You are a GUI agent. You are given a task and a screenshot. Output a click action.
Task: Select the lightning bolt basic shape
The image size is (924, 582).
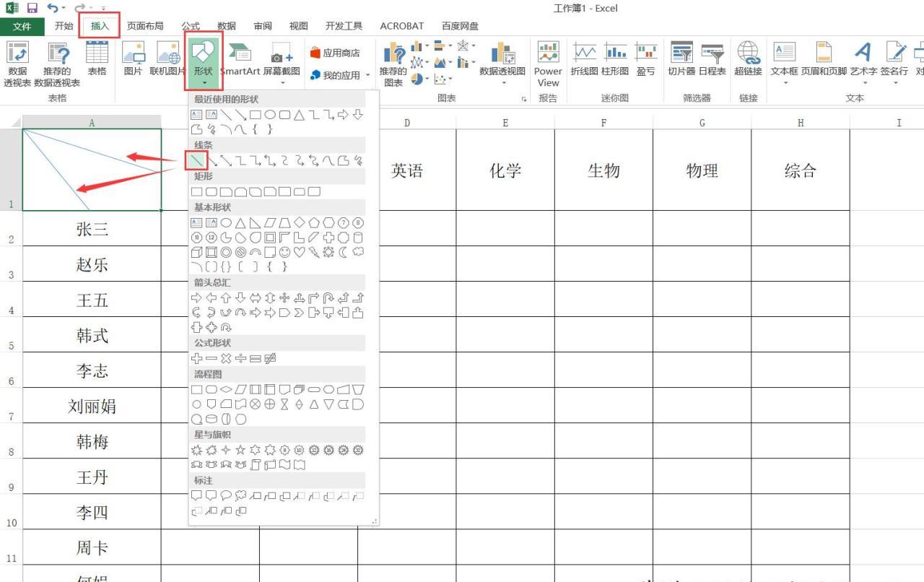click(314, 252)
